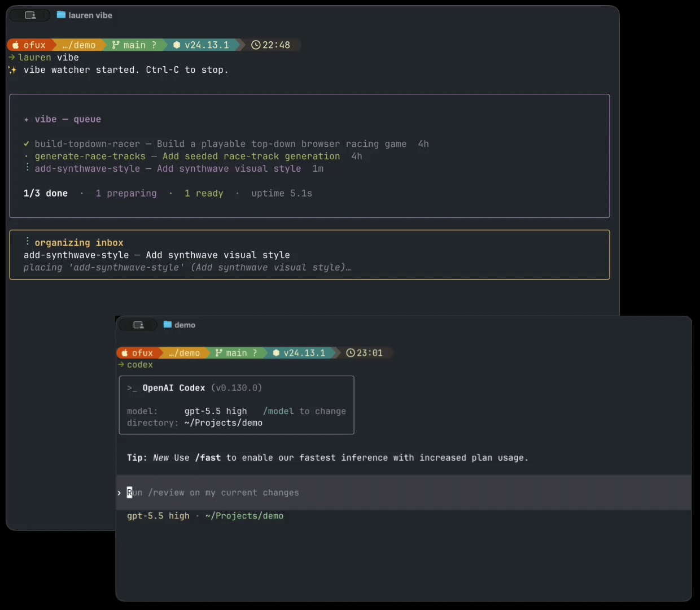Screen dimensions: 700x610
Task: Click the lauren vibe tab title
Action: click(90, 15)
